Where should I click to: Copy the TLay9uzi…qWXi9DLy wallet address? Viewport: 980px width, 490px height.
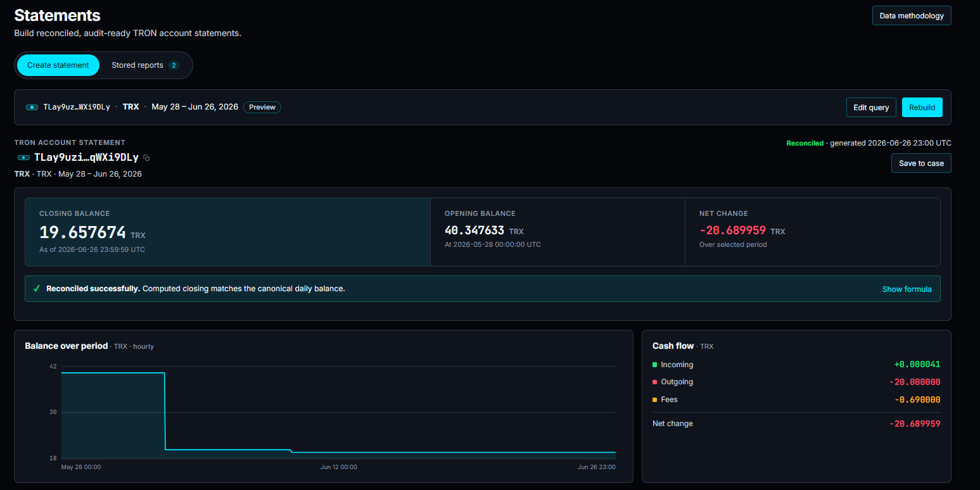pos(147,158)
